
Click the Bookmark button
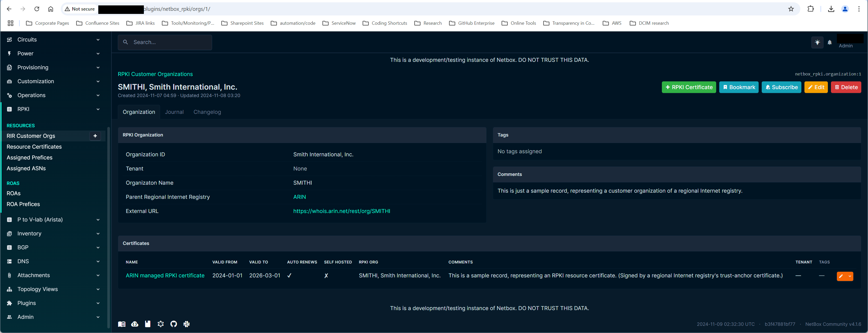pyautogui.click(x=739, y=87)
